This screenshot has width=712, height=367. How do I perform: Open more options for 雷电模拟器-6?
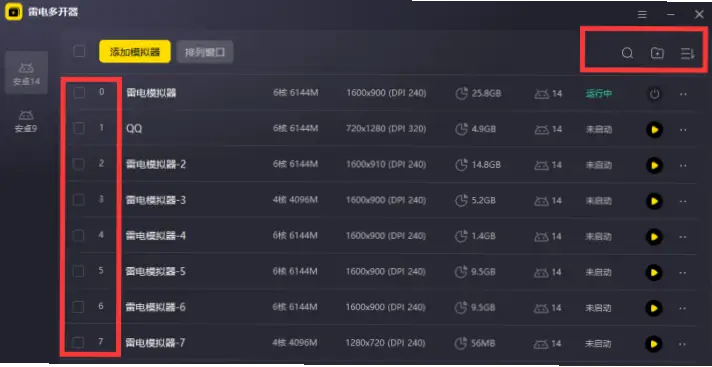pyautogui.click(x=683, y=308)
